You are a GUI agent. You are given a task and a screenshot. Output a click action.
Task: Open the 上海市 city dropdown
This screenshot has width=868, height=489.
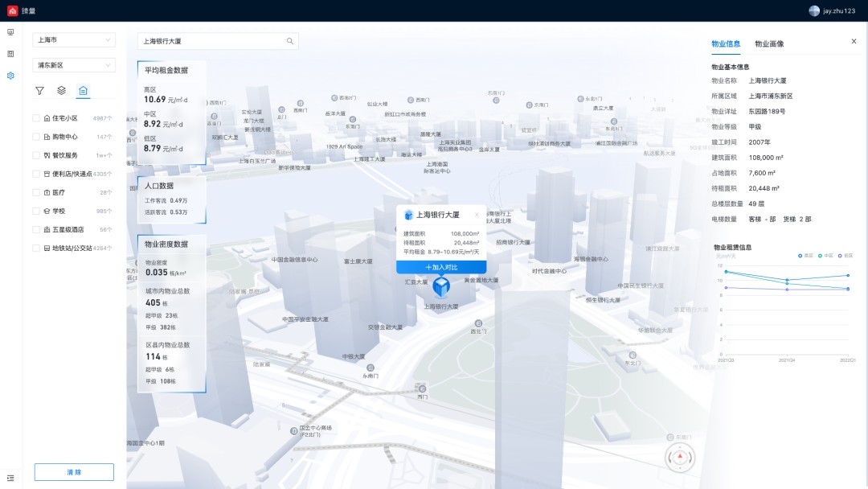tap(74, 40)
